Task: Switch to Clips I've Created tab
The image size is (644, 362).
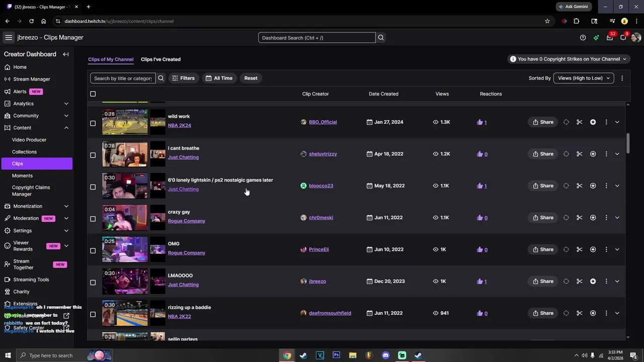Action: coord(160,59)
